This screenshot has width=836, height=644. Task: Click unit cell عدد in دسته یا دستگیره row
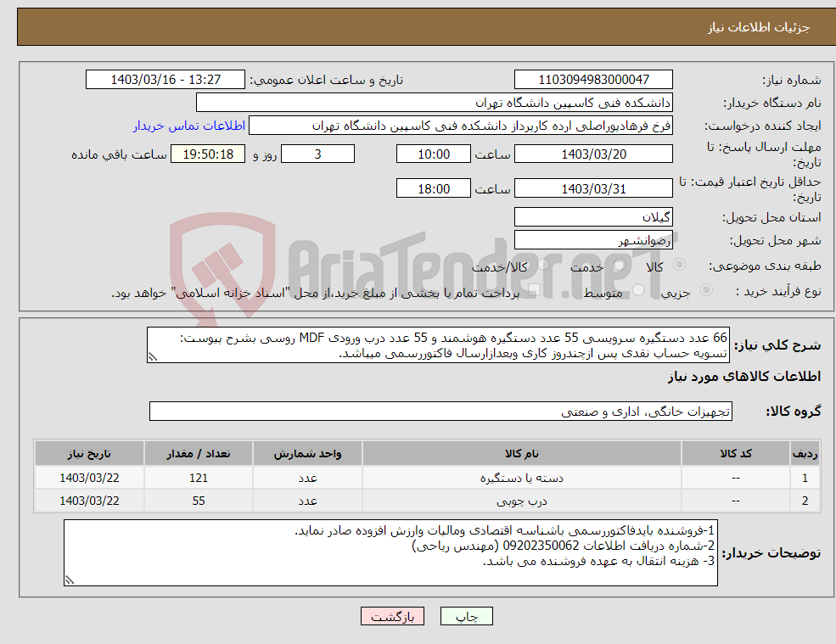click(307, 478)
